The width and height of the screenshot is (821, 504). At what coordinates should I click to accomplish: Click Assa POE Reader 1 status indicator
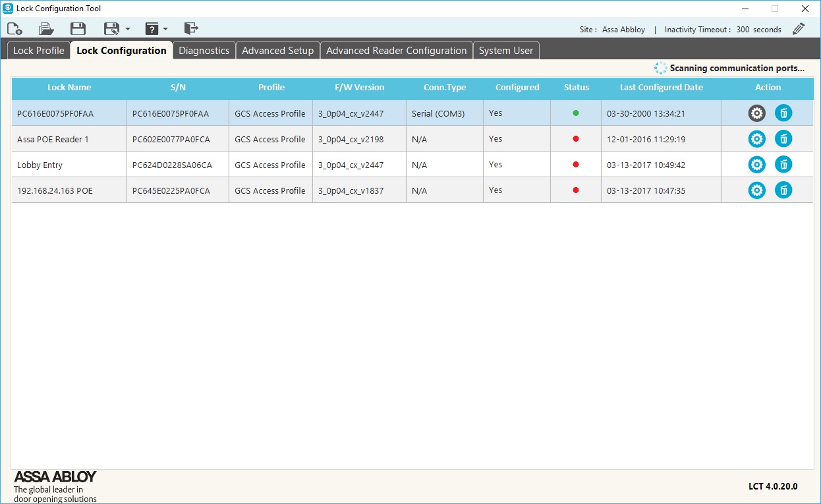575,138
